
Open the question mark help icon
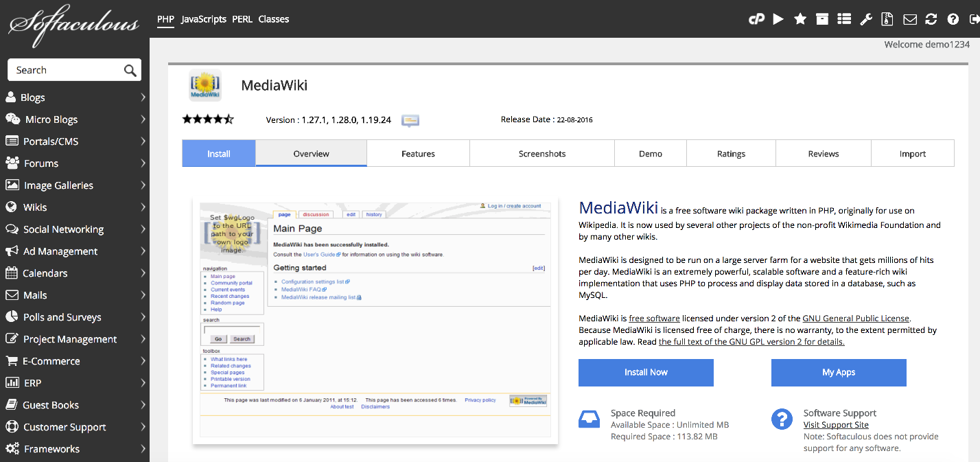[953, 19]
